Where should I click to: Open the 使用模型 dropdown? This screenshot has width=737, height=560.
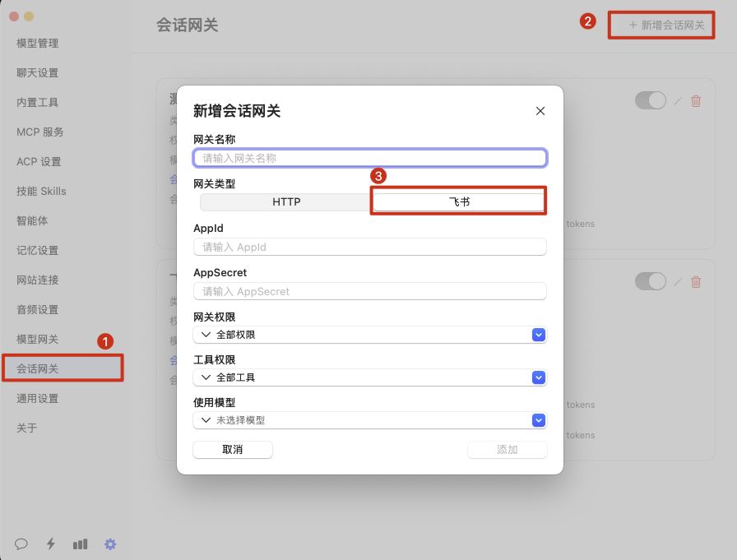coord(369,420)
